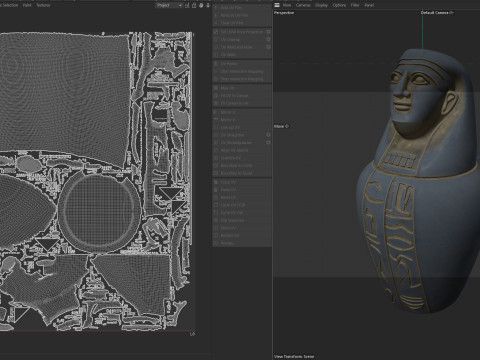480x360 pixels.
Task: Click the Boundary to Quad icon
Action: pos(216,173)
